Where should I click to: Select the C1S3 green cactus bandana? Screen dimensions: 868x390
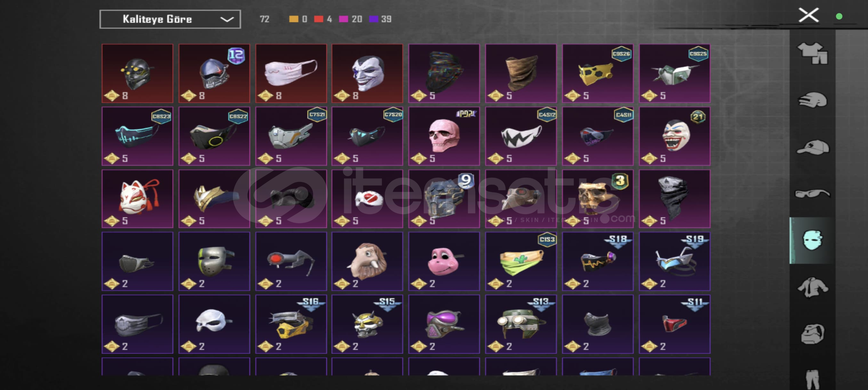(x=521, y=261)
